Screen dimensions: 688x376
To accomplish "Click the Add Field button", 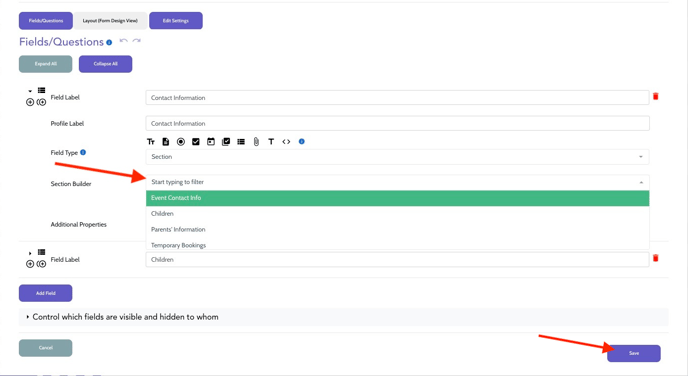I will pos(46,293).
